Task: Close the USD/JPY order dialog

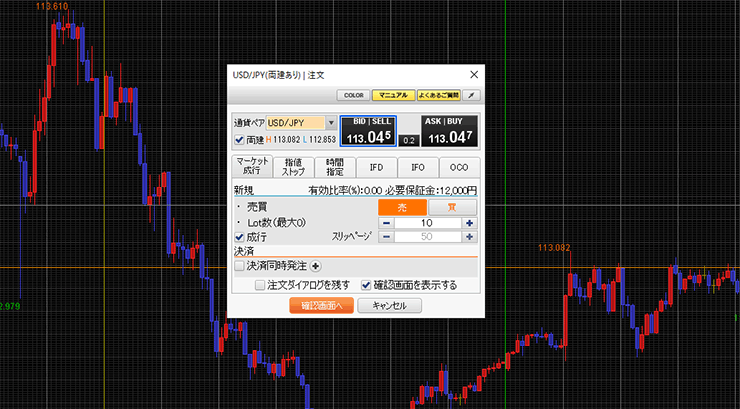Action: click(x=474, y=74)
